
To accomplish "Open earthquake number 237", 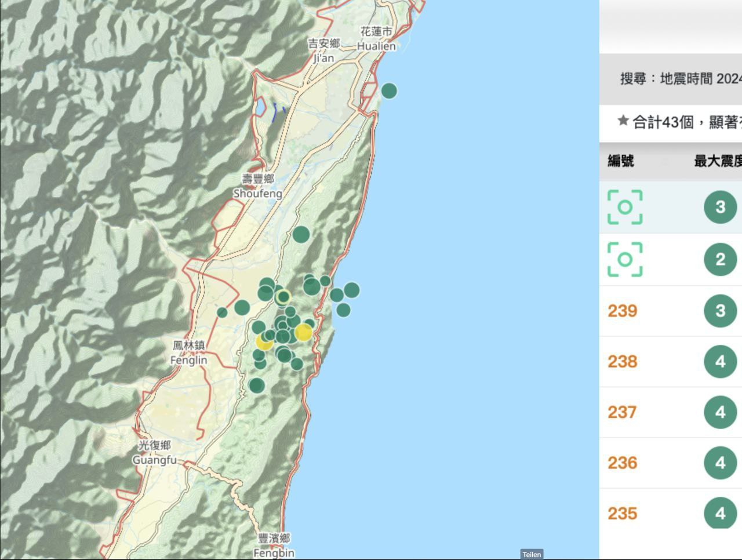I will click(622, 412).
